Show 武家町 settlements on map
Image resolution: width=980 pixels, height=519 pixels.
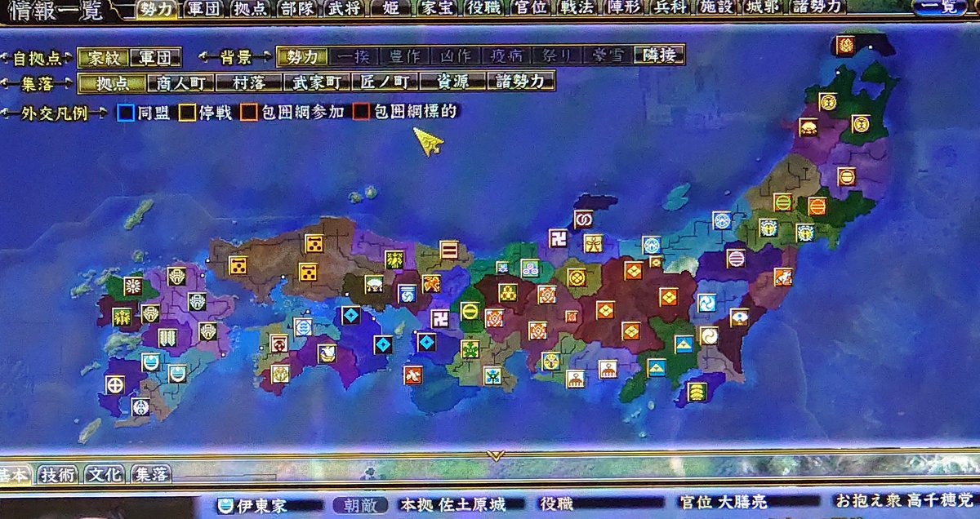[x=317, y=82]
